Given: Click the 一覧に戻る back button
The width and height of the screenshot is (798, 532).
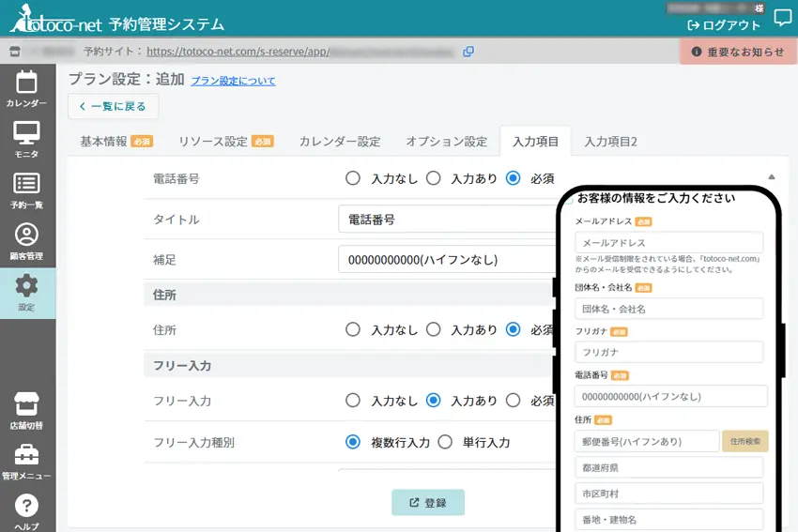Looking at the screenshot, I should pos(113,107).
